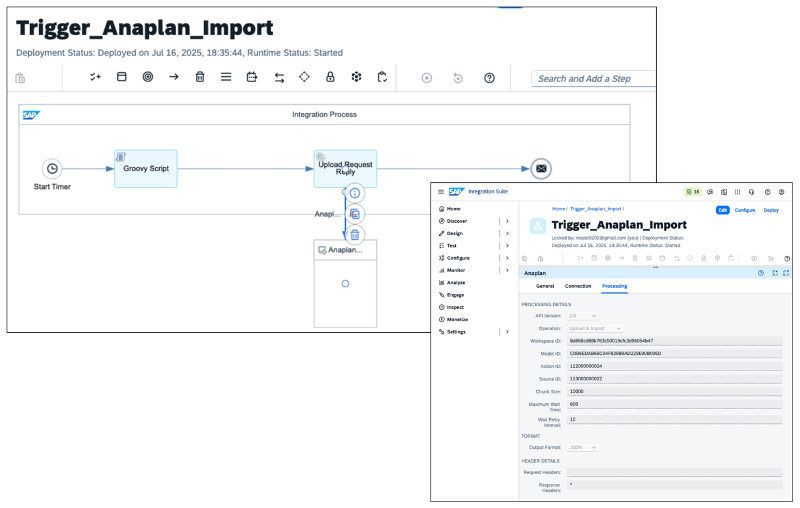This screenshot has width=800, height=508.
Task: Switch to the General tab of Anaplan panel
Action: point(545,286)
